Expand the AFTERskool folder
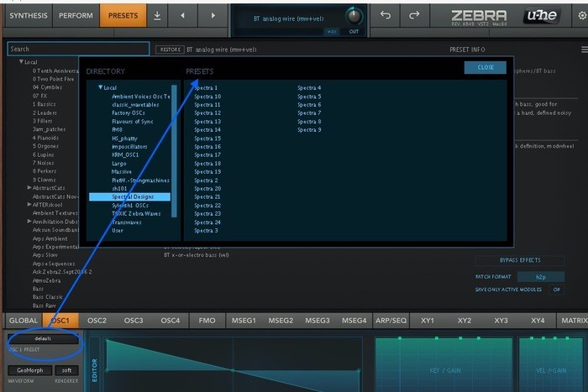 tap(29, 205)
